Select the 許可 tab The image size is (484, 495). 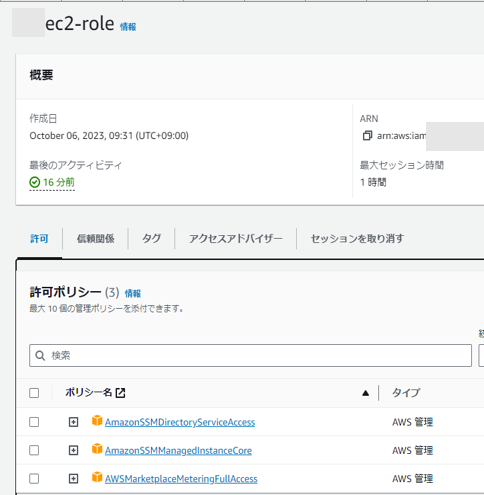pyautogui.click(x=39, y=239)
